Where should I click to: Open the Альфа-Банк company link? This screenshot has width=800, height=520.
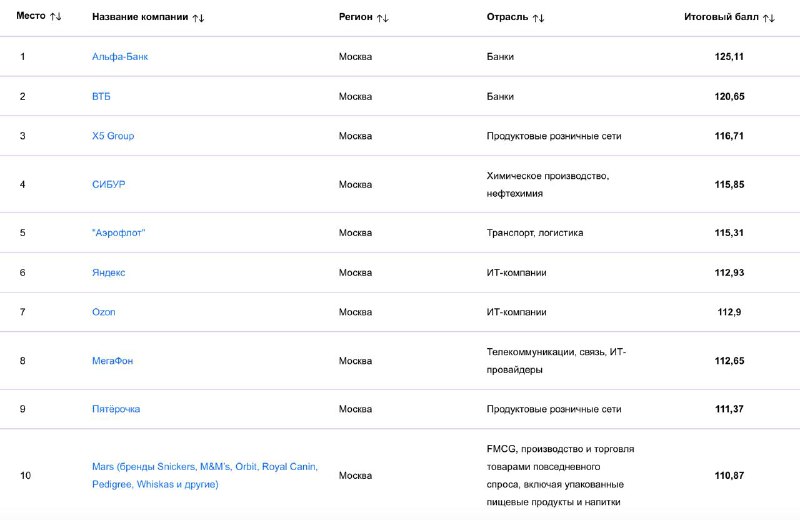tap(120, 57)
